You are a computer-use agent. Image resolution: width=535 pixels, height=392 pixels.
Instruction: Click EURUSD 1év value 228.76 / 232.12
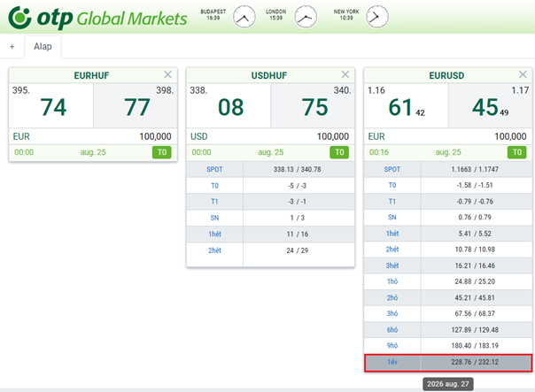click(475, 362)
